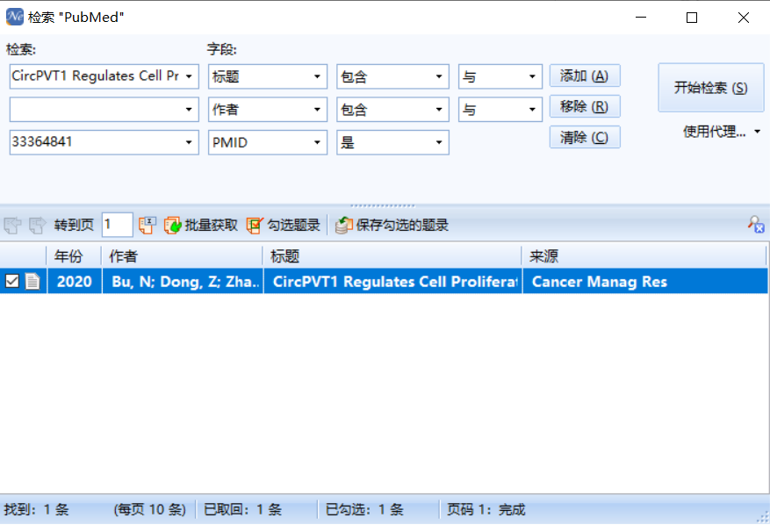The height and width of the screenshot is (532, 770).
Task: Click the 批量获取 batch fetch icon
Action: coord(172,226)
